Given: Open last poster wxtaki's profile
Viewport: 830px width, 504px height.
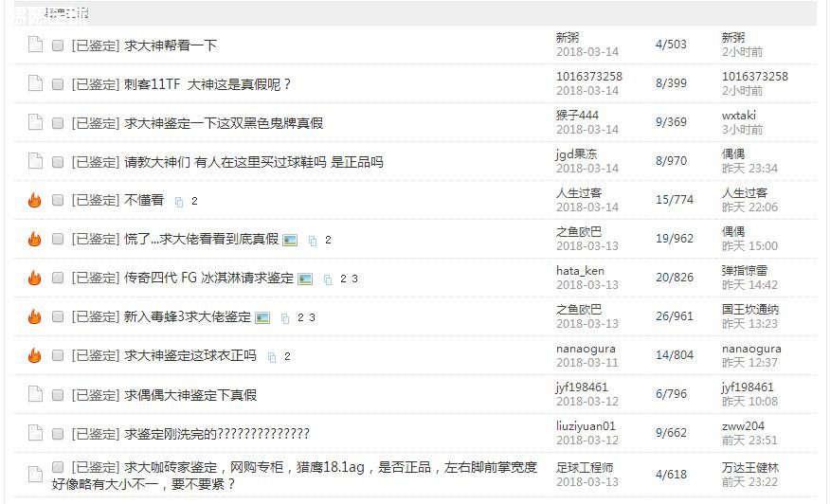Looking at the screenshot, I should coord(739,115).
